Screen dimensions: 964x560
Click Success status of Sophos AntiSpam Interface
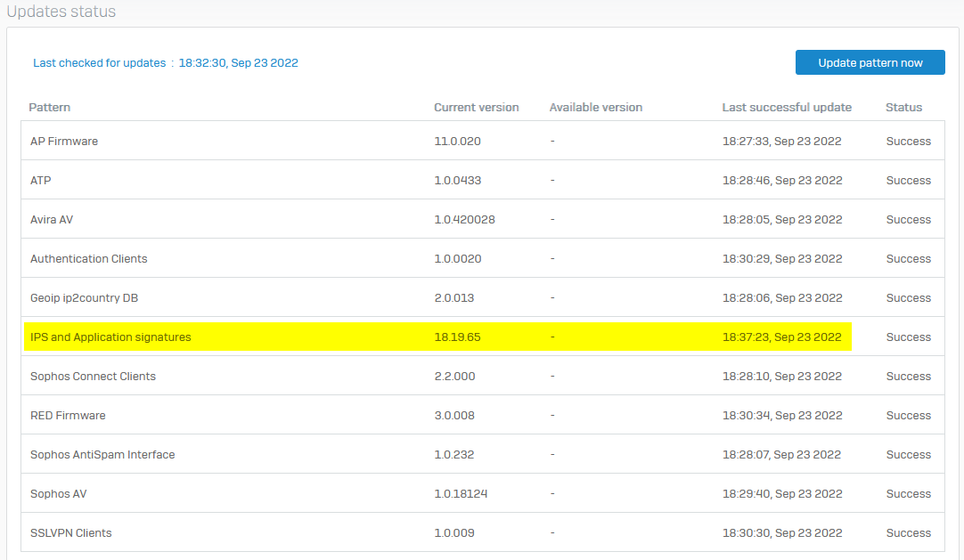(908, 455)
